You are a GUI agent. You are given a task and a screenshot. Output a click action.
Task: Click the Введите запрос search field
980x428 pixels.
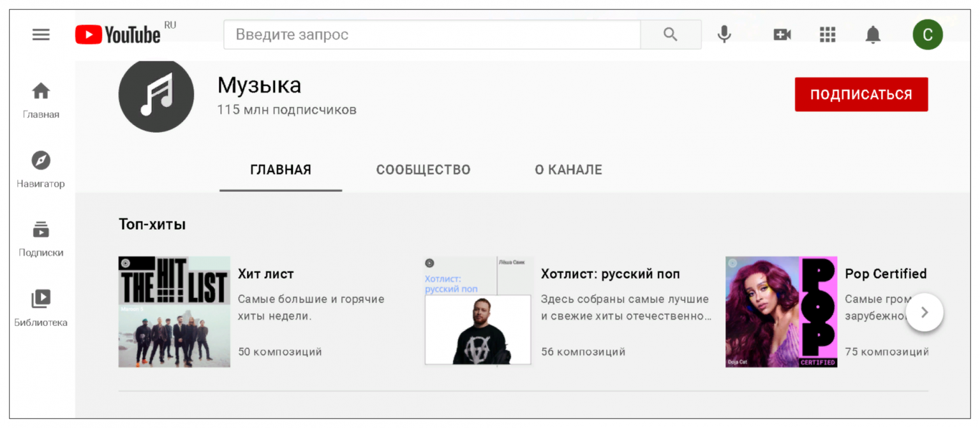point(431,34)
